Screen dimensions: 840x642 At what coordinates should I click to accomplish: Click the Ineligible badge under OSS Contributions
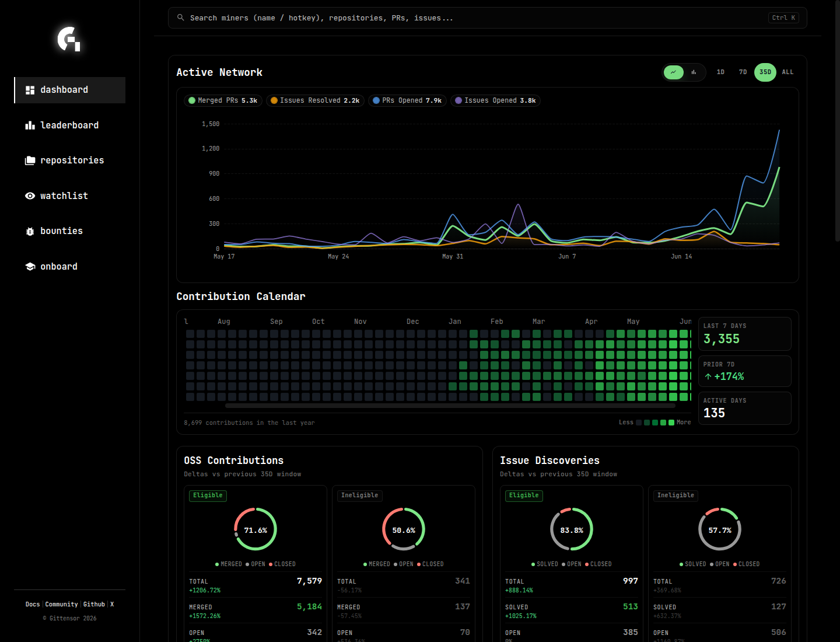[x=359, y=496]
